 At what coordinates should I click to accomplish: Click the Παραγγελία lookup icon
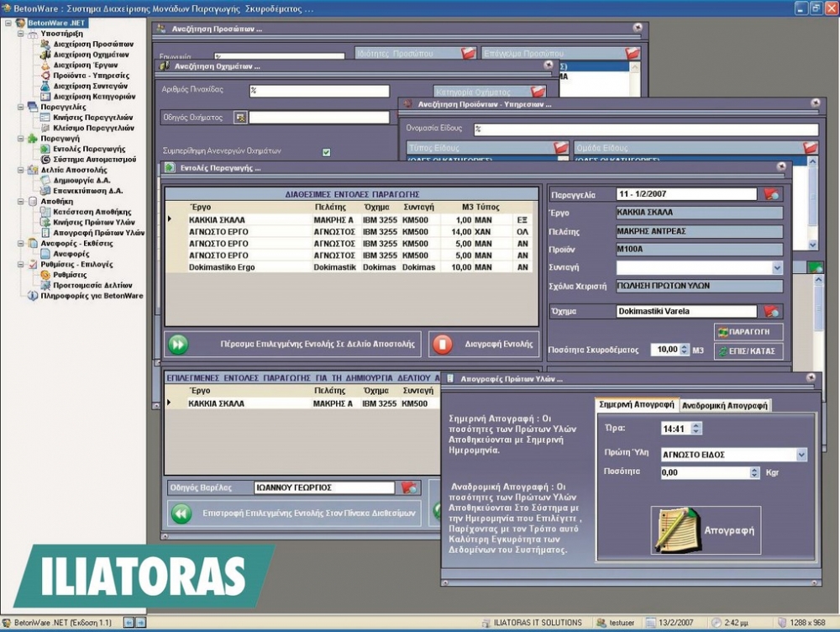pos(771,194)
